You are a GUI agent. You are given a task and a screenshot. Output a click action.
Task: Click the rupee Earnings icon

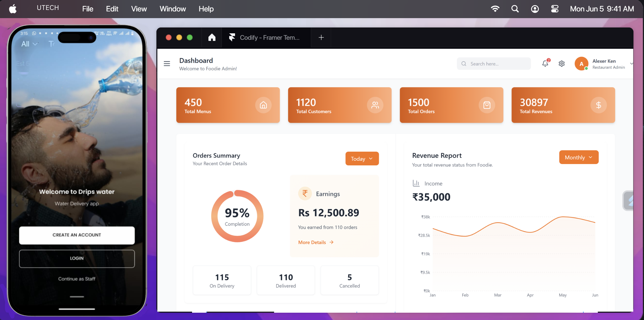point(305,193)
